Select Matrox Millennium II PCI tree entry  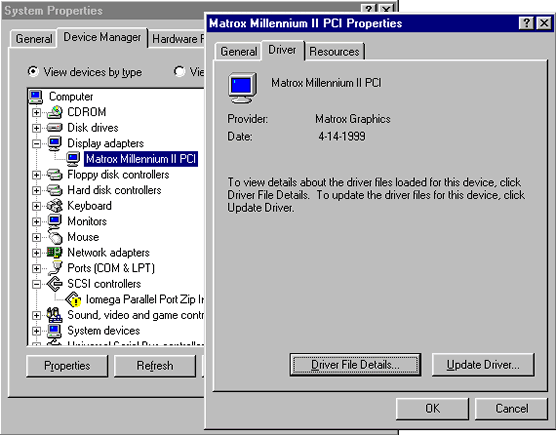click(x=141, y=159)
